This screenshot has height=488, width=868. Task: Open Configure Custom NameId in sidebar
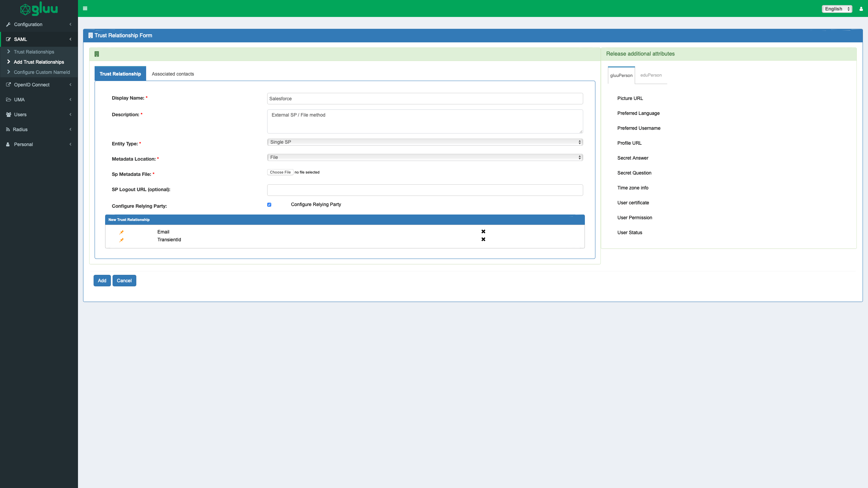pyautogui.click(x=42, y=72)
